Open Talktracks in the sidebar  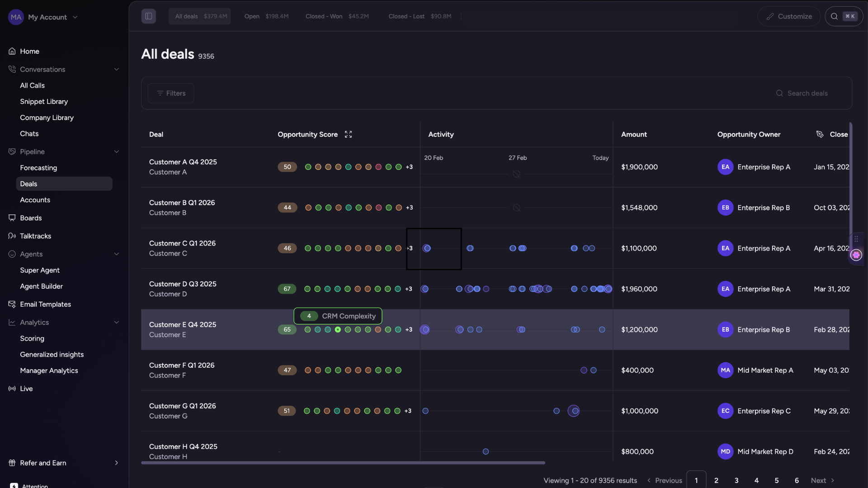[x=35, y=236]
